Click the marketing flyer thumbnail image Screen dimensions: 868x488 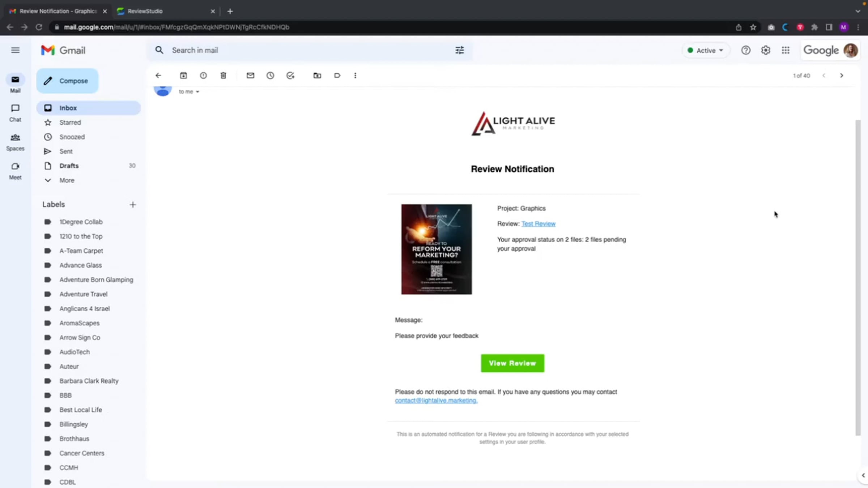(436, 249)
